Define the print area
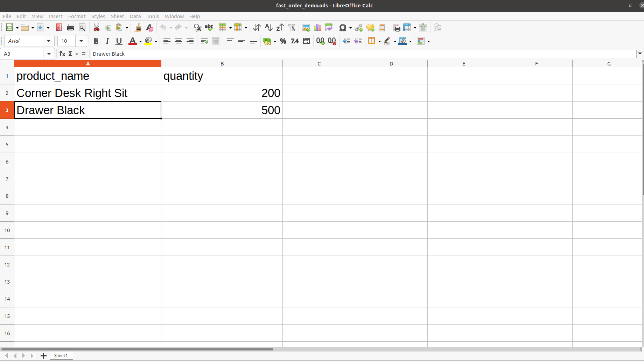The image size is (644, 362). coord(397,28)
